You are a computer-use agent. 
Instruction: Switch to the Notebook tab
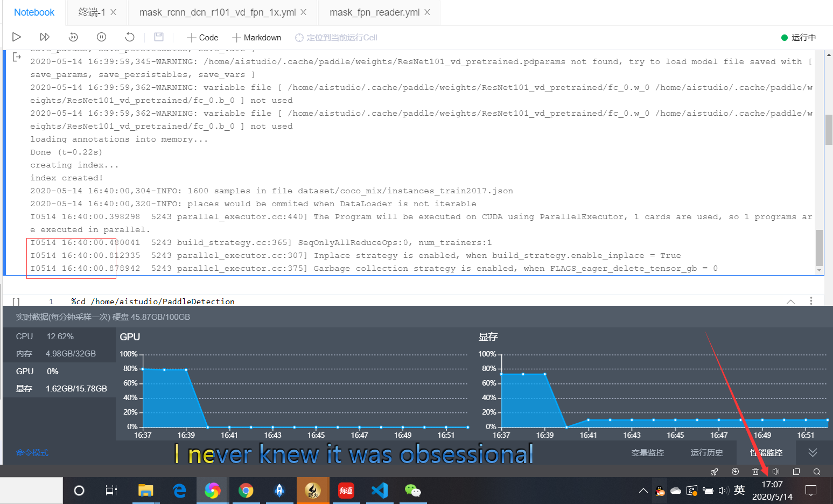point(34,12)
